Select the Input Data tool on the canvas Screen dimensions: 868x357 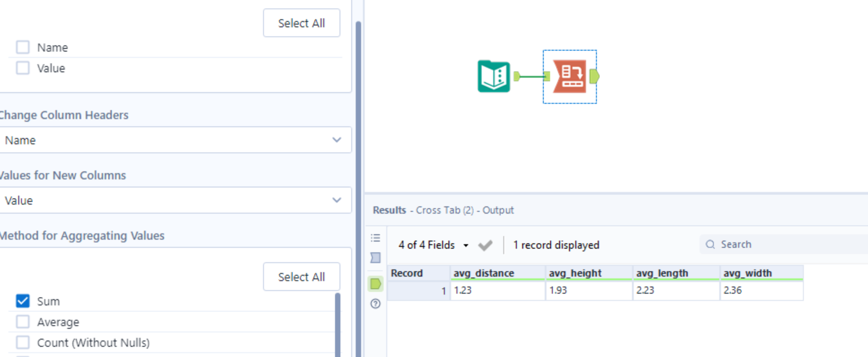493,77
